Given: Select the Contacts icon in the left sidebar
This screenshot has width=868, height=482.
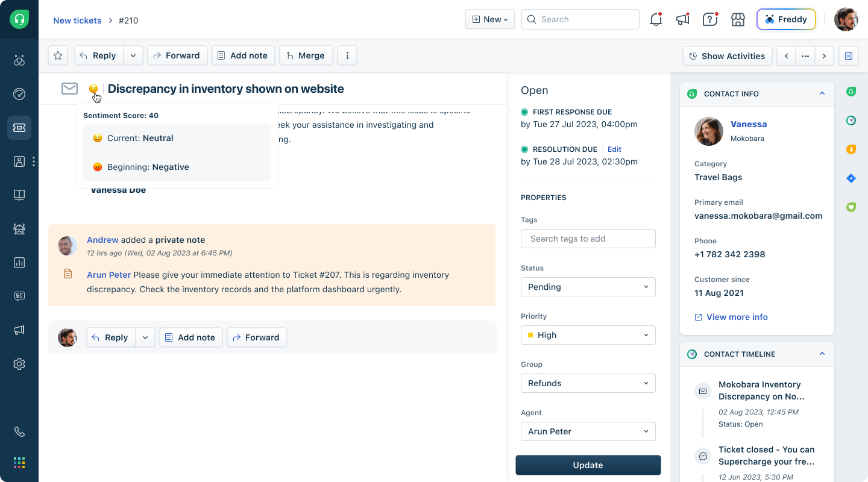Looking at the screenshot, I should pyautogui.click(x=18, y=161).
